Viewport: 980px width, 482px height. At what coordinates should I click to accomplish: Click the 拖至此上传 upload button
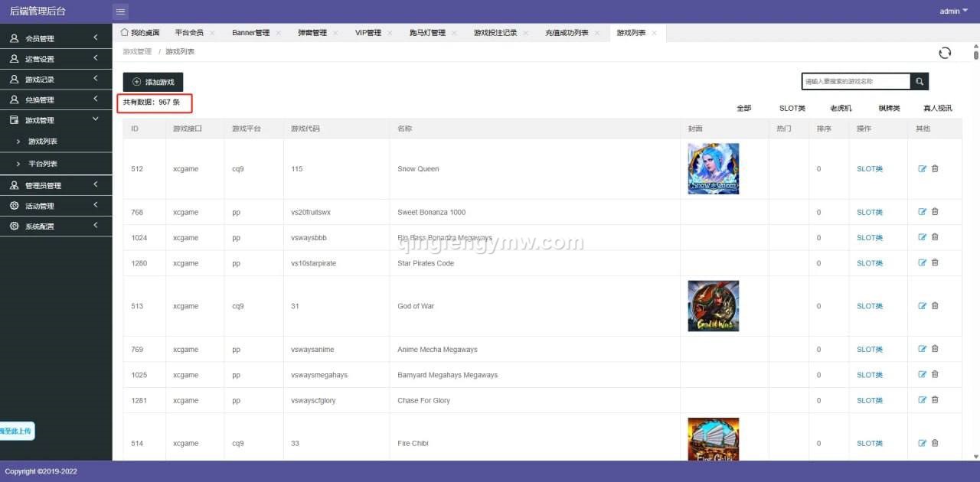(x=17, y=431)
